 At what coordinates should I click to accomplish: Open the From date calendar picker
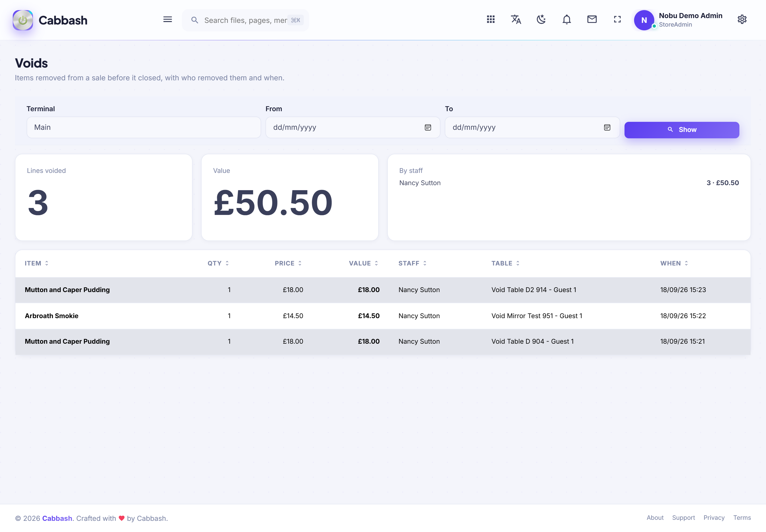point(428,127)
